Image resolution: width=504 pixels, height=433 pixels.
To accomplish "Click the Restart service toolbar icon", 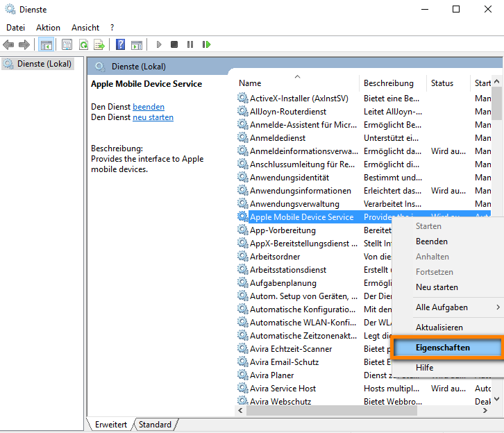I will coord(206,44).
